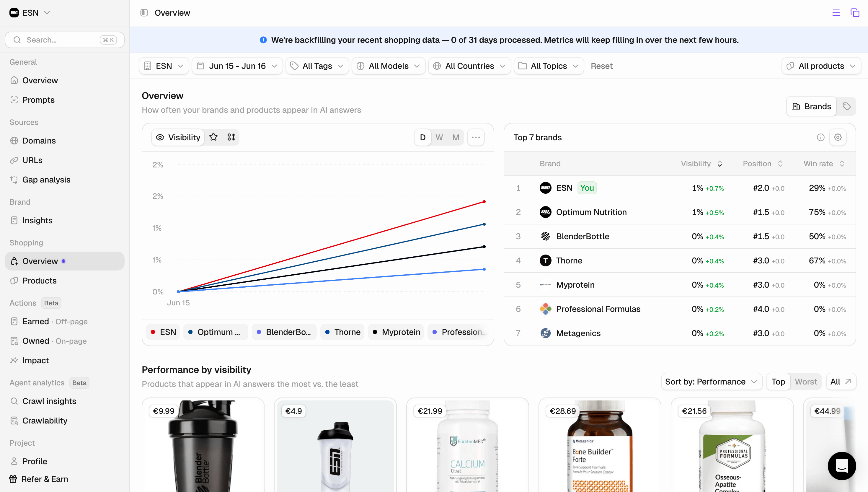
Task: Click the Visibility metric button
Action: (x=178, y=137)
